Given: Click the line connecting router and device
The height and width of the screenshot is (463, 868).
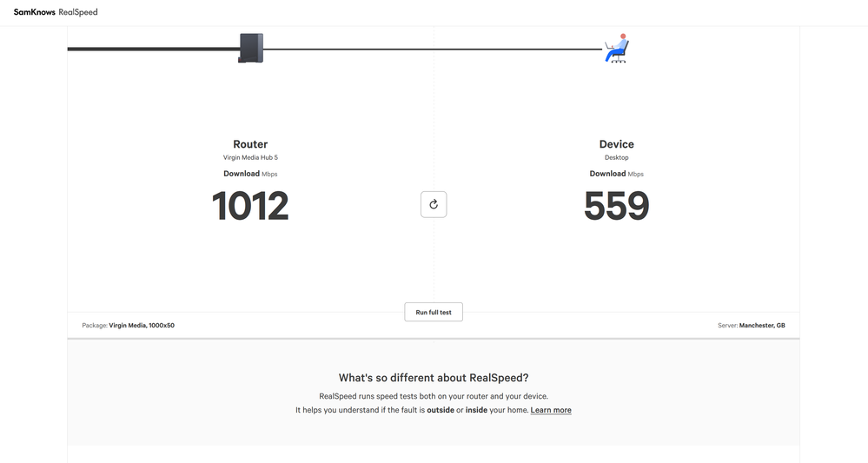Looking at the screenshot, I should tap(433, 50).
